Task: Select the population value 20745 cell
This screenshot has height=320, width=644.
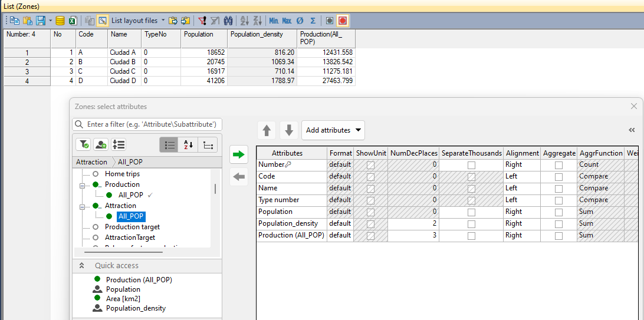Action: click(x=204, y=62)
